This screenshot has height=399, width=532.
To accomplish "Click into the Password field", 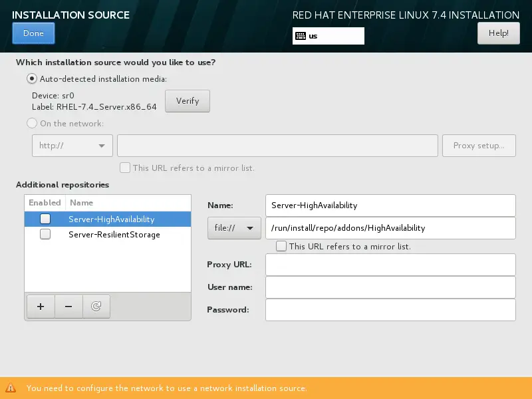I will (390, 310).
